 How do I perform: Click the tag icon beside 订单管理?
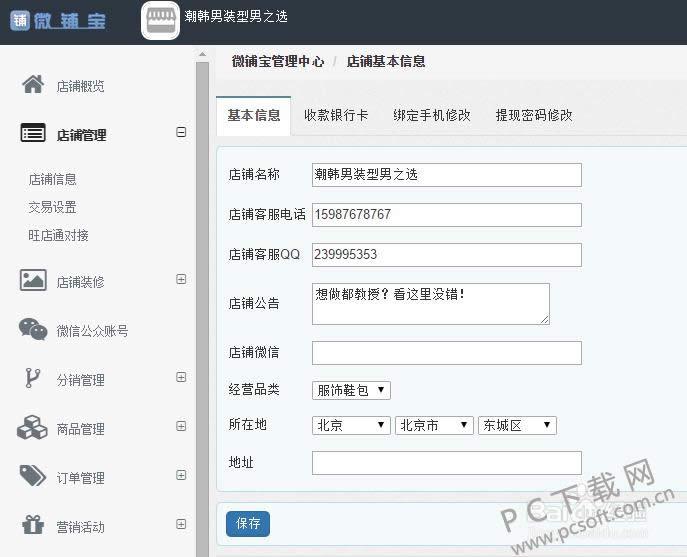click(x=33, y=477)
